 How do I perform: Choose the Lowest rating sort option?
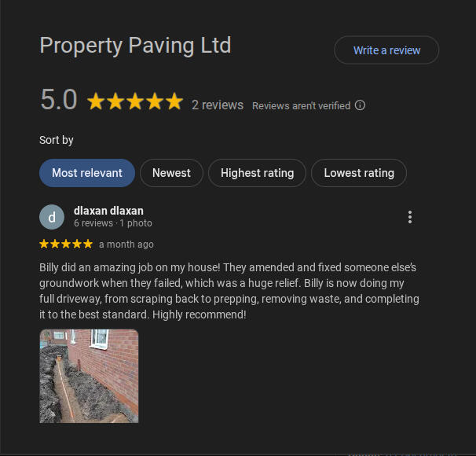point(359,173)
